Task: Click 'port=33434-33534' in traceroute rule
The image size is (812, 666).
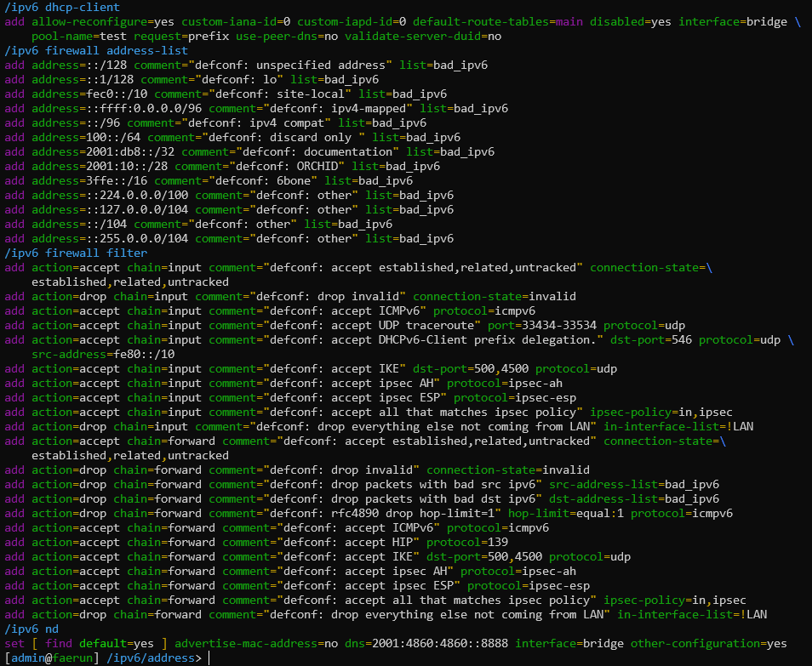Action: click(542, 326)
